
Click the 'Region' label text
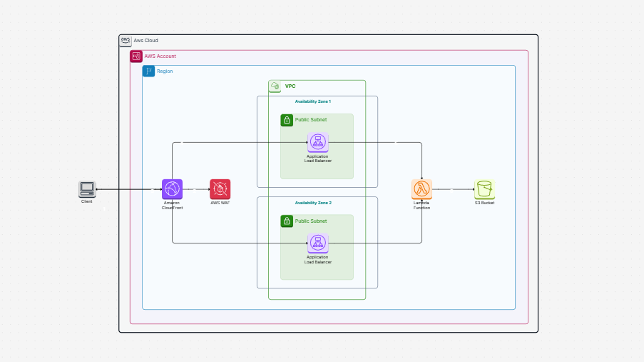(165, 71)
